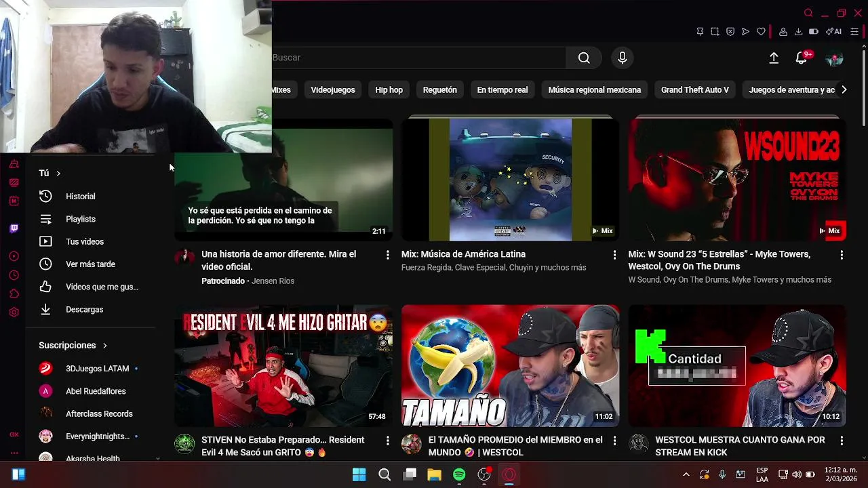Take a snapshot with Opera's capture icon

[x=715, y=31]
